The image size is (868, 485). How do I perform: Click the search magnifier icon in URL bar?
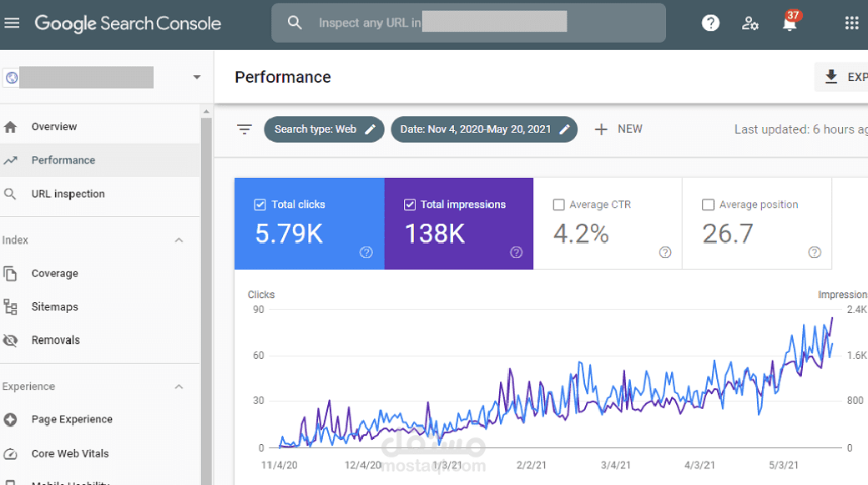click(295, 23)
